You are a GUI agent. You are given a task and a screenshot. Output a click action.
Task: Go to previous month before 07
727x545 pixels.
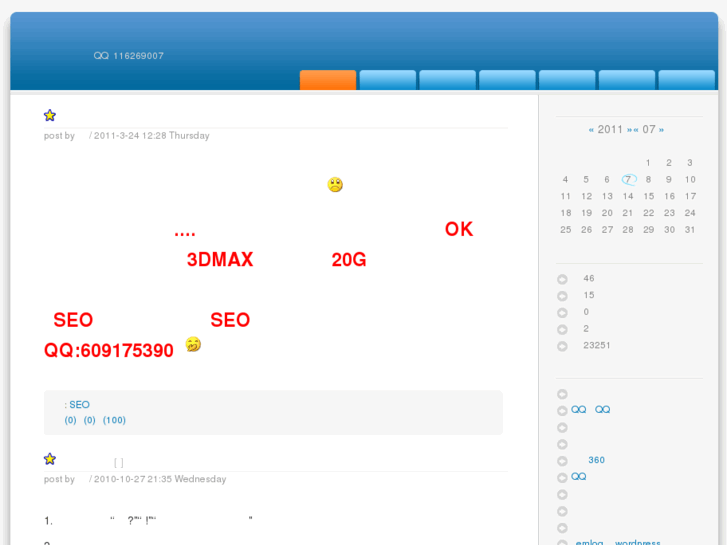[636, 130]
